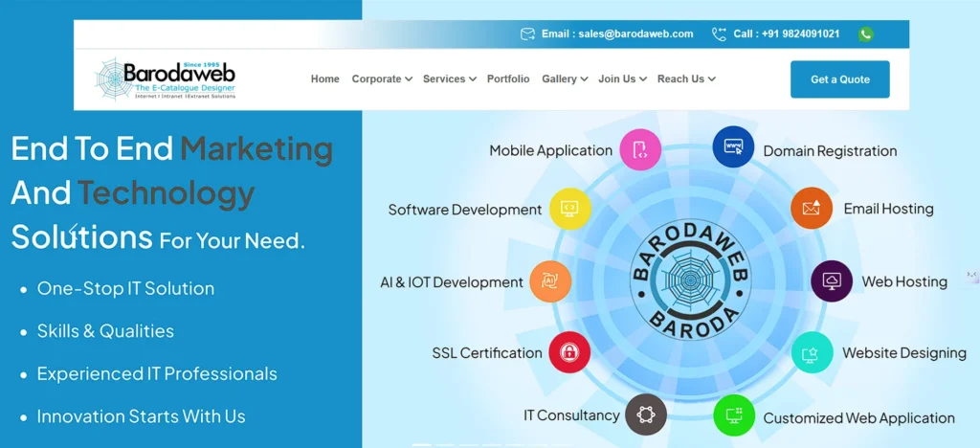
Task: Click the pink Mobile Application icon
Action: pos(640,149)
